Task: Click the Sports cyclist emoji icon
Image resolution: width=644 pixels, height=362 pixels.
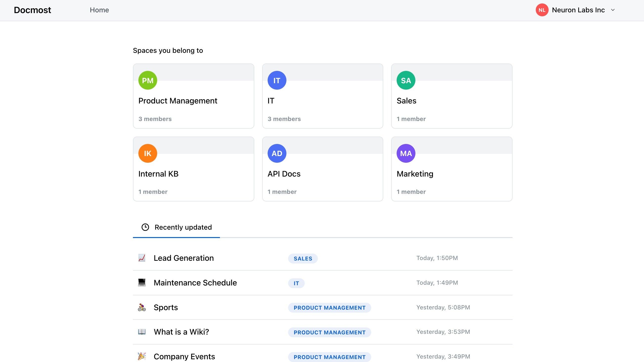Action: click(x=142, y=307)
